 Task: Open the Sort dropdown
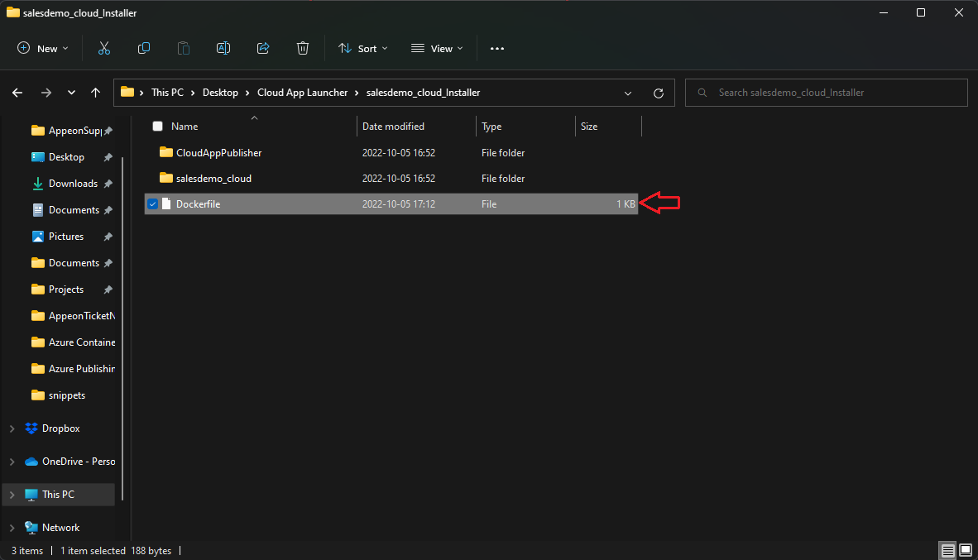click(x=362, y=48)
